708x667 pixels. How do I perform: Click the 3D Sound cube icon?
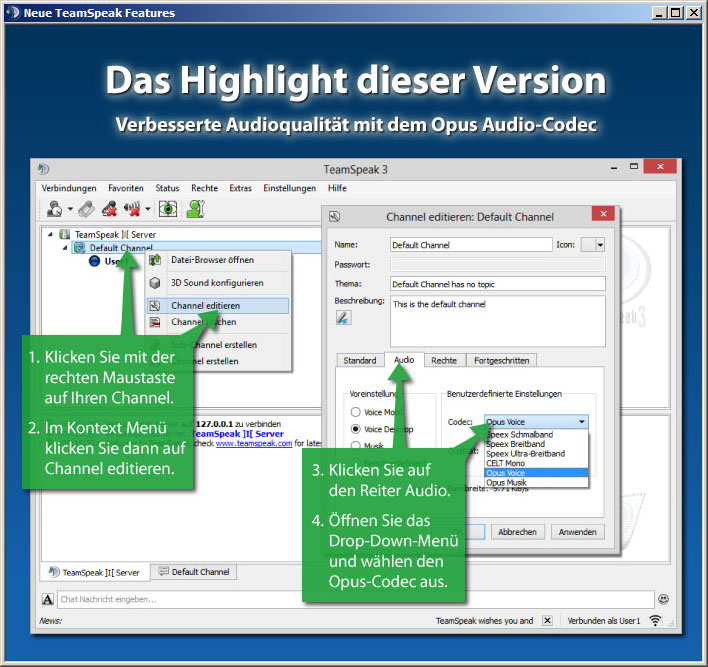click(x=155, y=283)
